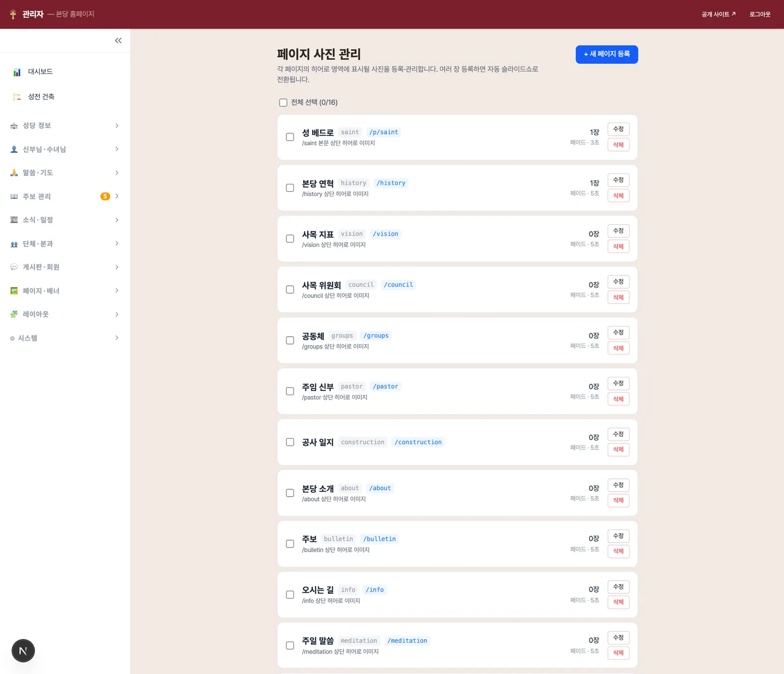Screen dimensions: 784x674
Task: Check the 성 베드로 row checkbox
Action: tap(290, 137)
